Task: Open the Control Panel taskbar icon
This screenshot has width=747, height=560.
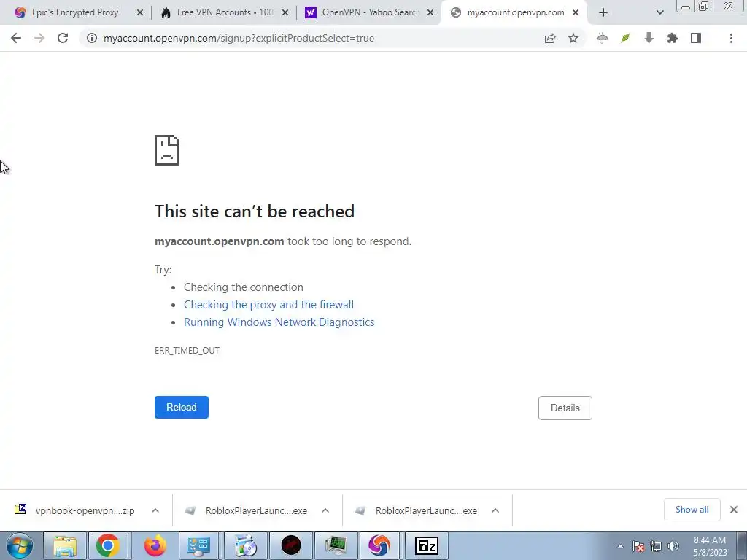Action: pos(198,545)
